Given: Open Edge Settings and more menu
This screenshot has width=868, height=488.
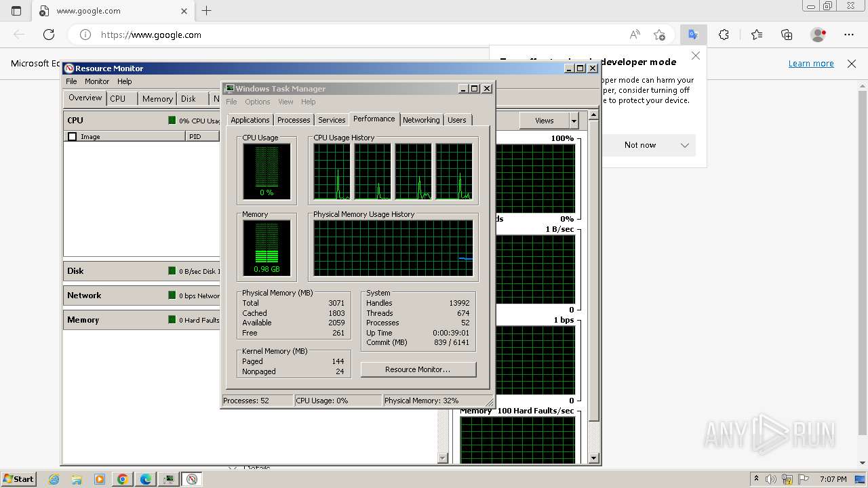Looking at the screenshot, I should coord(849,35).
